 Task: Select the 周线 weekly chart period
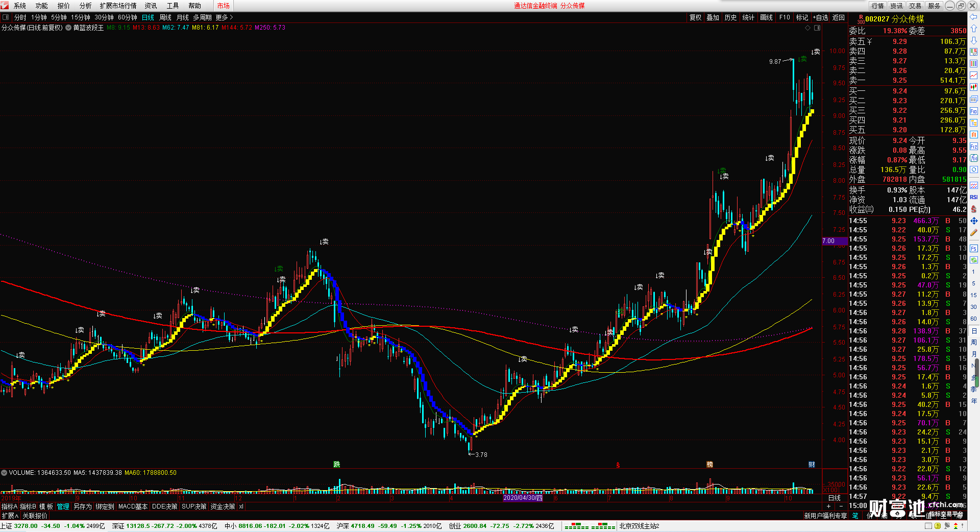[165, 17]
